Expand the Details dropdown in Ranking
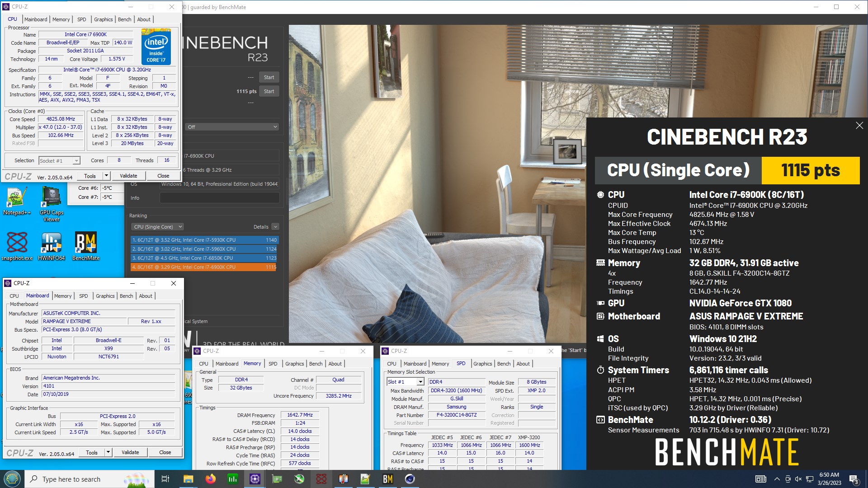 [275, 227]
